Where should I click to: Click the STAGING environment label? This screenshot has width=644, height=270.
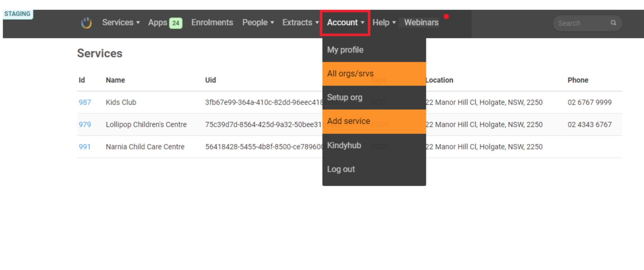coord(18,14)
